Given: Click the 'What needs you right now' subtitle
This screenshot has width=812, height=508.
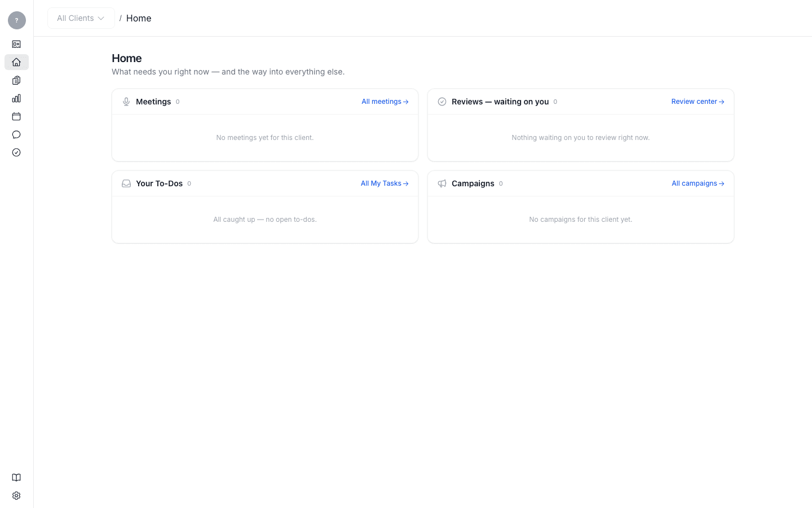Looking at the screenshot, I should tap(228, 72).
